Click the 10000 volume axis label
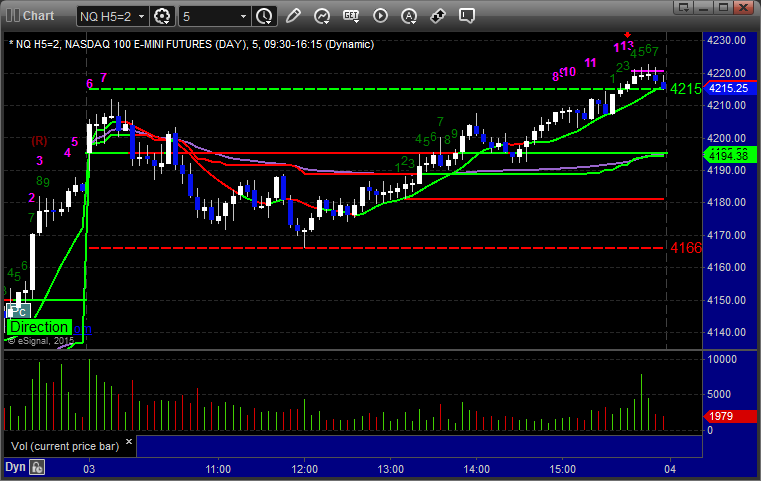 tap(722, 359)
